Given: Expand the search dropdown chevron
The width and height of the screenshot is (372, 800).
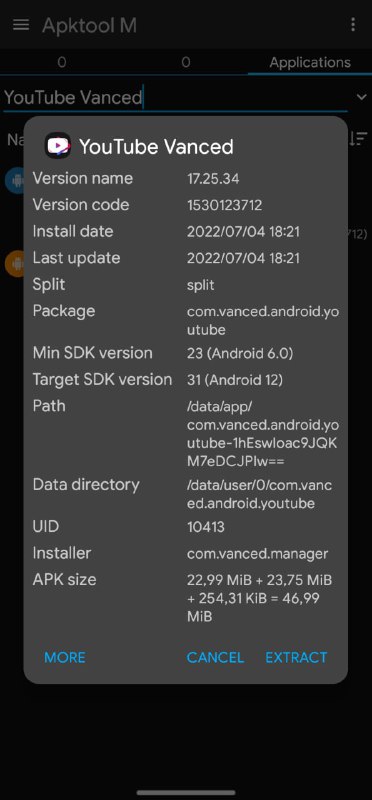Looking at the screenshot, I should pyautogui.click(x=362, y=96).
